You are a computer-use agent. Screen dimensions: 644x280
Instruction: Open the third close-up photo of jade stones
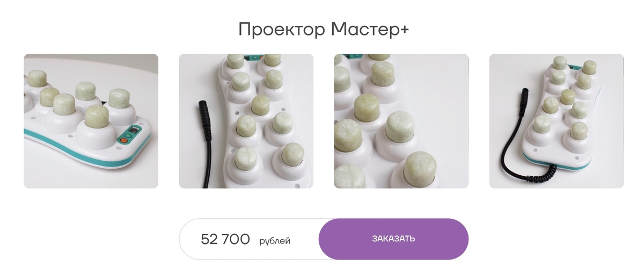click(401, 121)
